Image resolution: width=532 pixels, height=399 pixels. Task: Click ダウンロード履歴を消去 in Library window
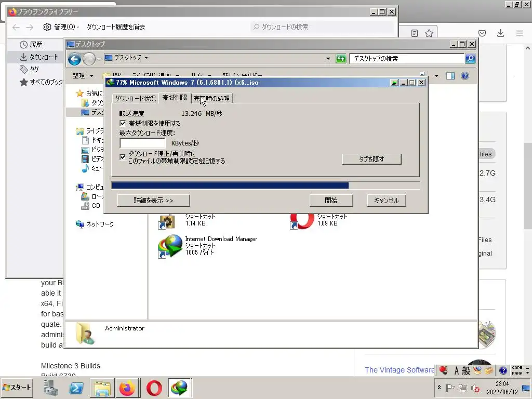coord(116,27)
